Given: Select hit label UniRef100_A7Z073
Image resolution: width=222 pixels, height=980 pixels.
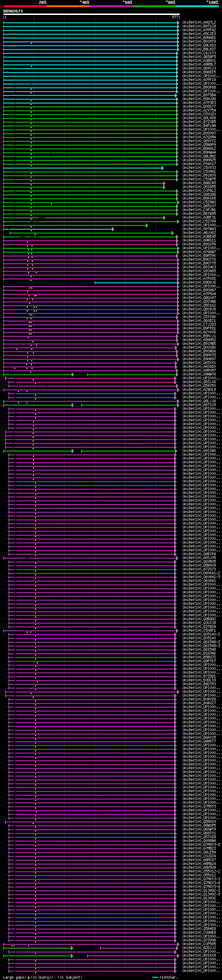Looking at the screenshot, I should [199, 569].
